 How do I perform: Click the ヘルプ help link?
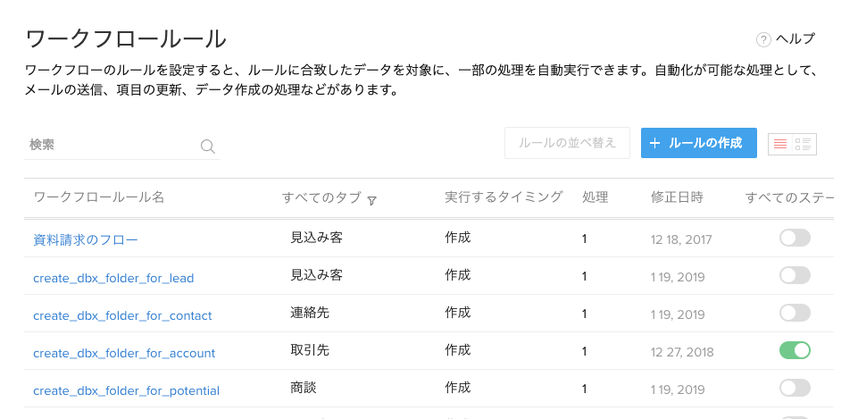(x=795, y=40)
